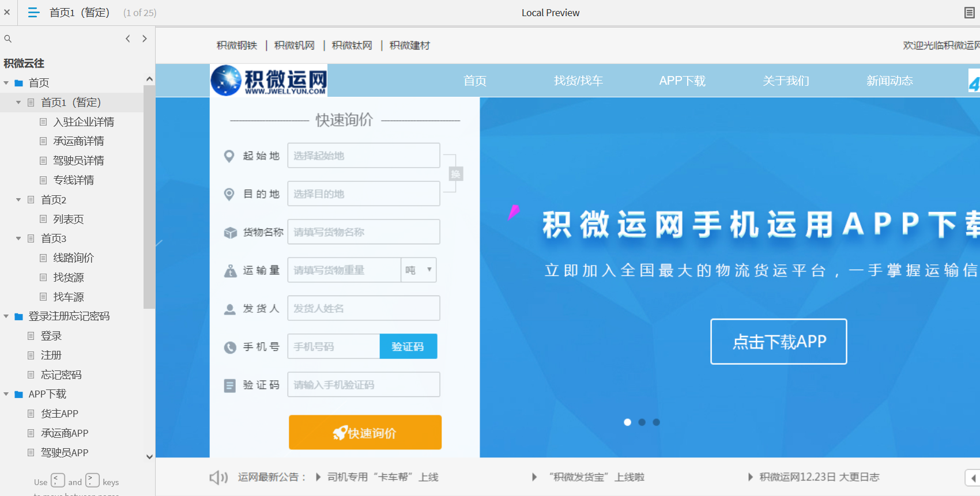Select the second carousel dot
980x496 pixels.
click(642, 422)
